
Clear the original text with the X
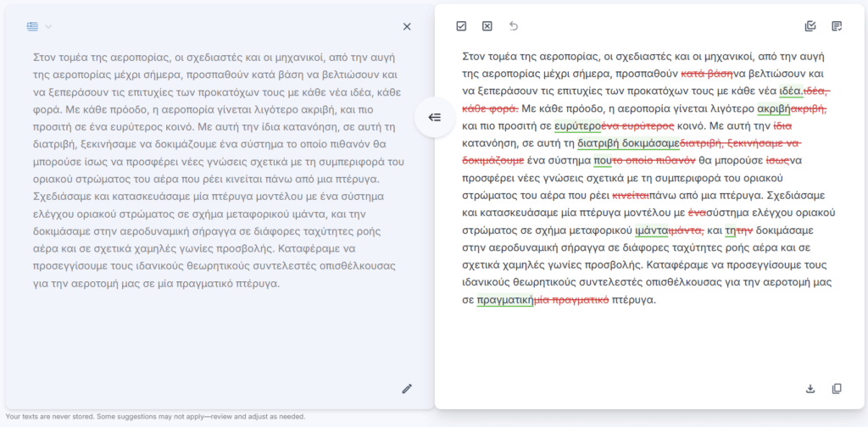coord(407,26)
